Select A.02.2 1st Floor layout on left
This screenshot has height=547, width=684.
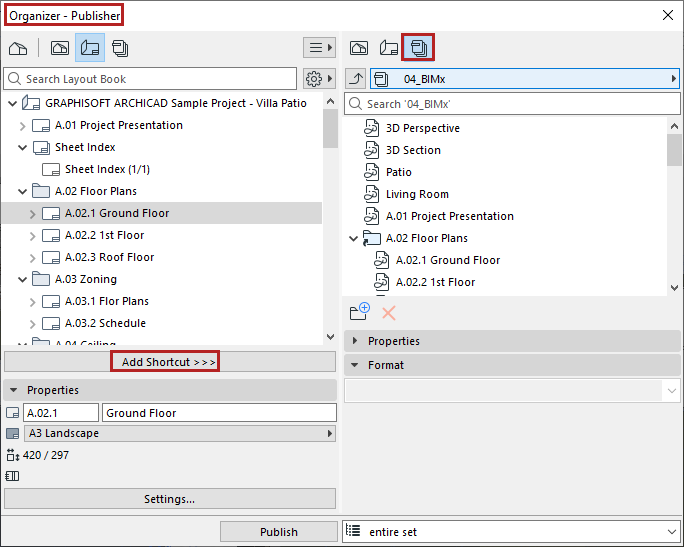[104, 236]
